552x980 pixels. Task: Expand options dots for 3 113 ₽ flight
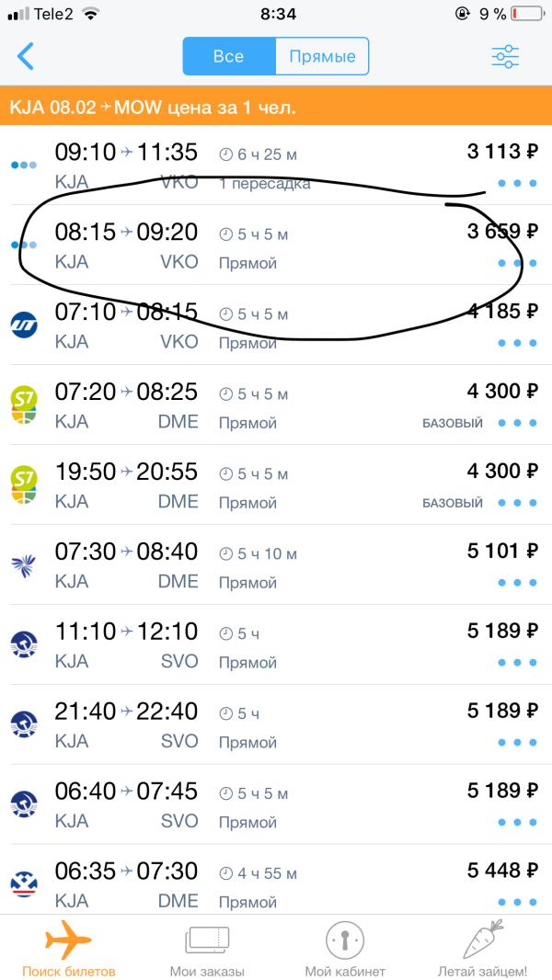coord(517,183)
